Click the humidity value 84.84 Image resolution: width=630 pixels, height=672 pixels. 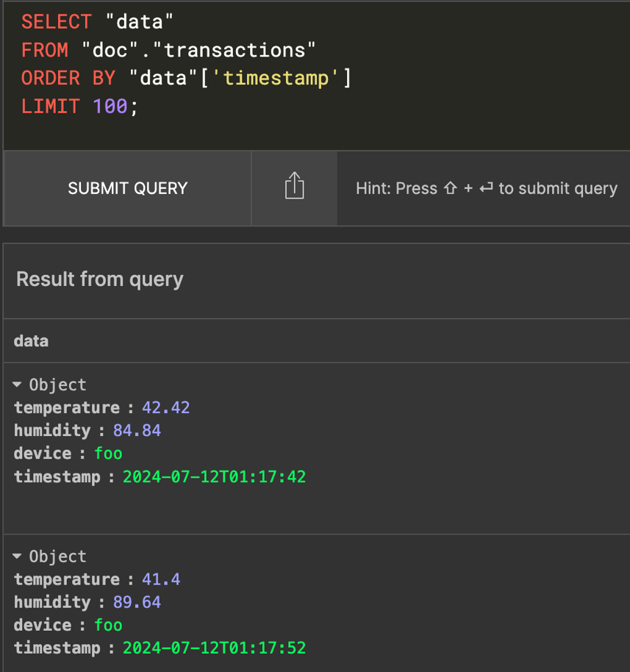click(137, 430)
